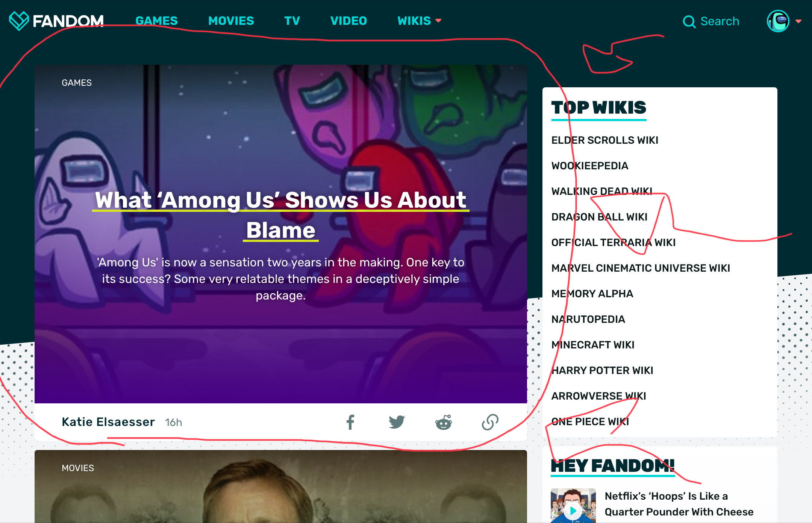
Task: Open the user avatar profile icon
Action: pos(778,21)
